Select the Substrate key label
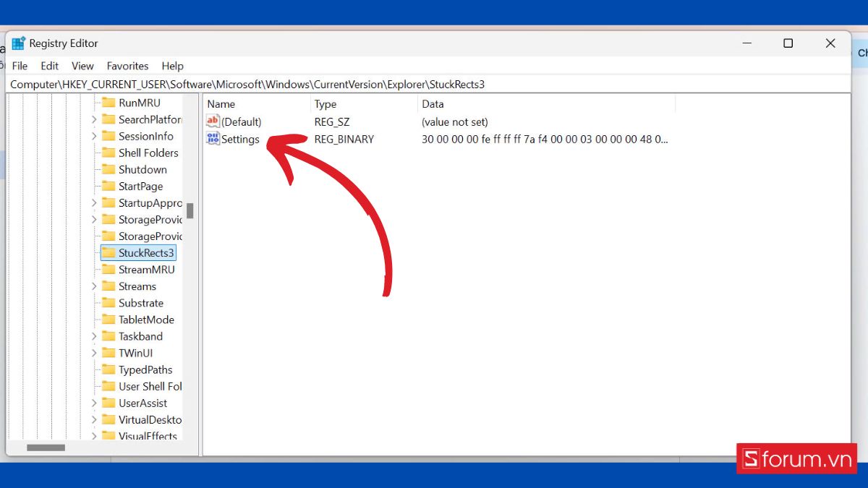This screenshot has height=488, width=868. click(141, 303)
